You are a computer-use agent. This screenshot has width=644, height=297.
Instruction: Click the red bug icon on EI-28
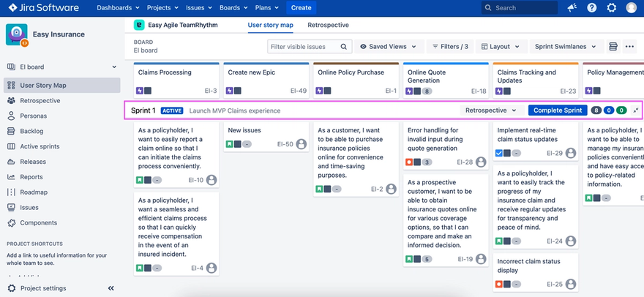click(x=409, y=162)
